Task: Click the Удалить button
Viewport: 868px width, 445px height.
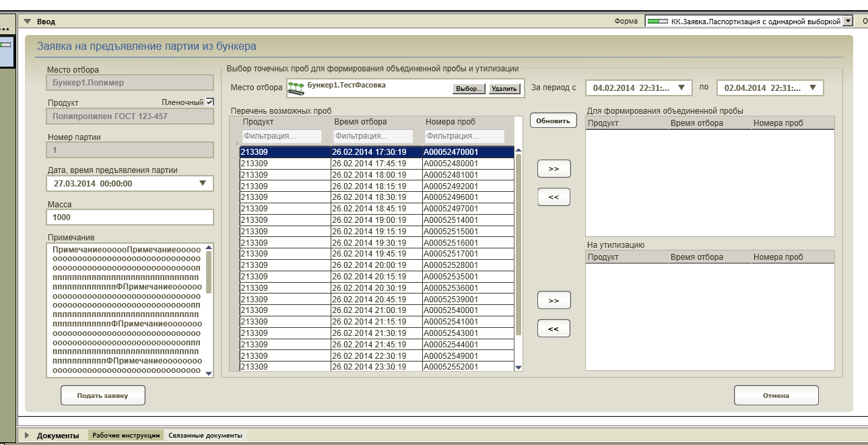Action: click(x=504, y=88)
